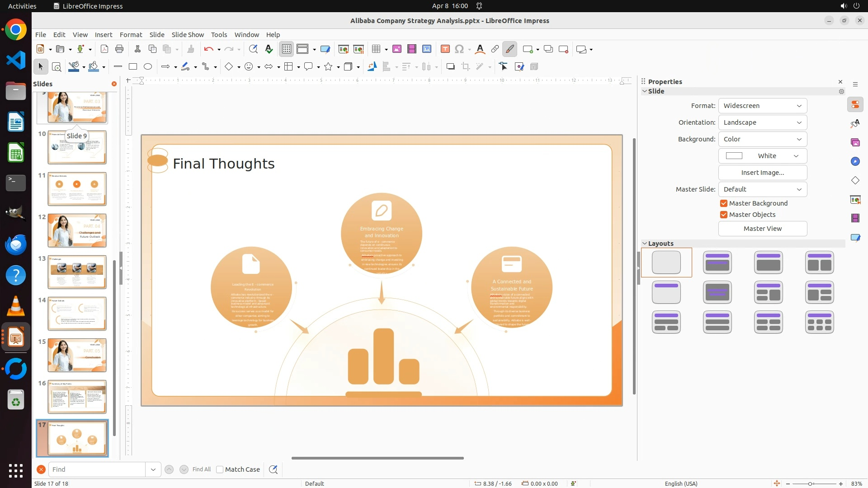Click the Display Grid toolbar icon
868x488 pixels.
point(287,49)
